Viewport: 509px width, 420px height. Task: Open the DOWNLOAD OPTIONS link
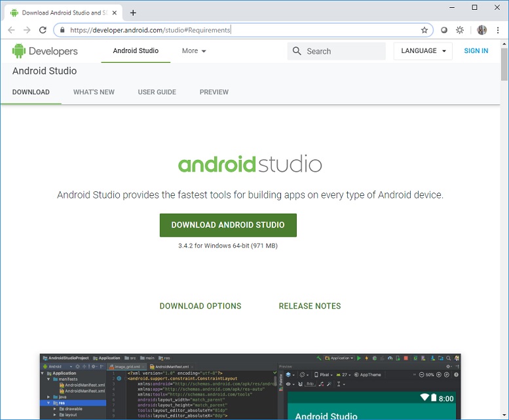click(200, 306)
